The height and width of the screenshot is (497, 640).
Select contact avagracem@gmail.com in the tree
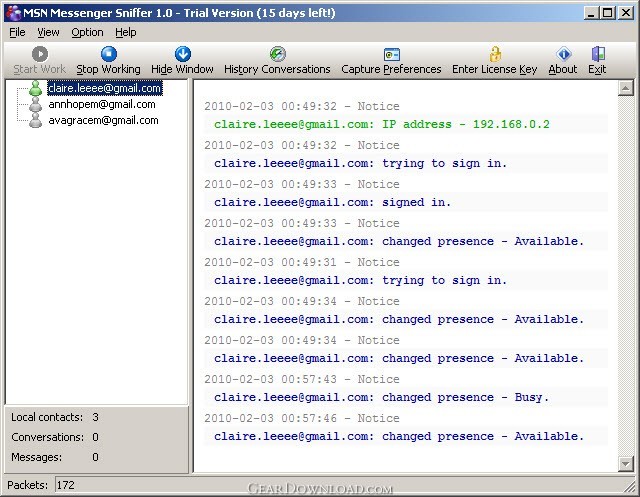103,120
